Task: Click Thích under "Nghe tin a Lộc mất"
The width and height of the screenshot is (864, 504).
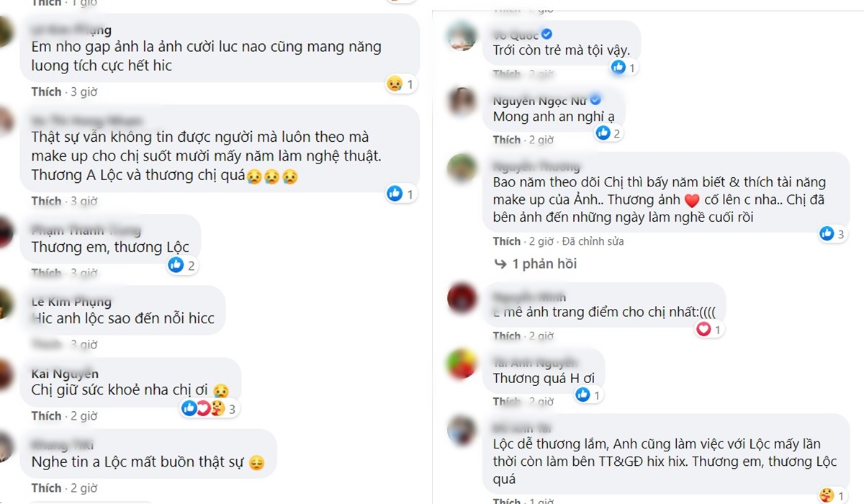Action: (x=46, y=488)
